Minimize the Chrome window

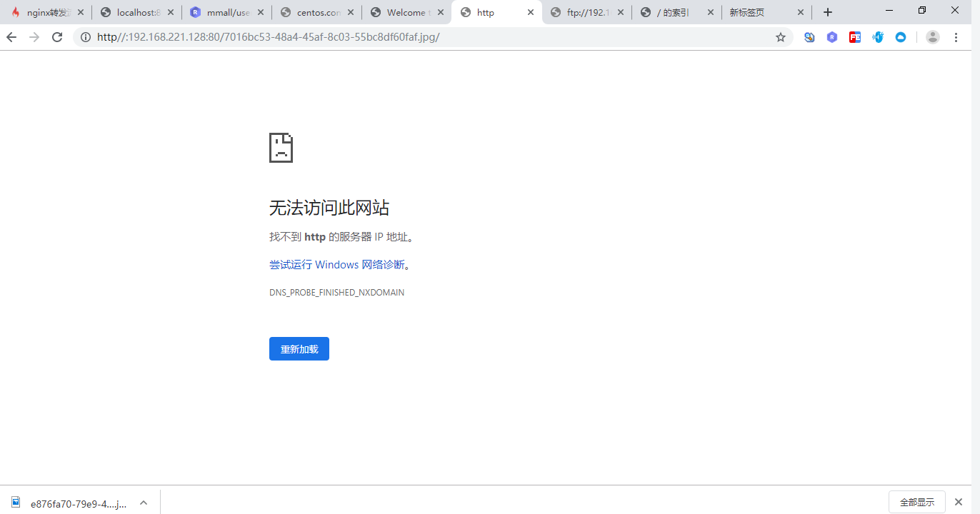pyautogui.click(x=889, y=10)
